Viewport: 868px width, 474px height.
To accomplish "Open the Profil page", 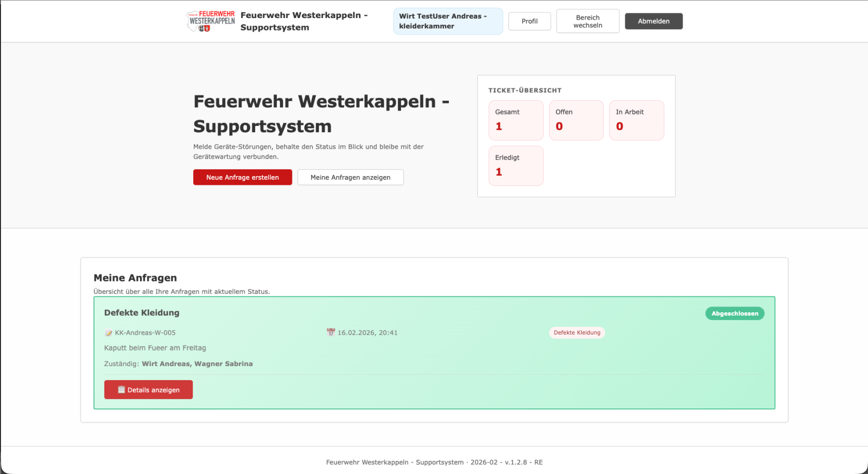I will [530, 21].
